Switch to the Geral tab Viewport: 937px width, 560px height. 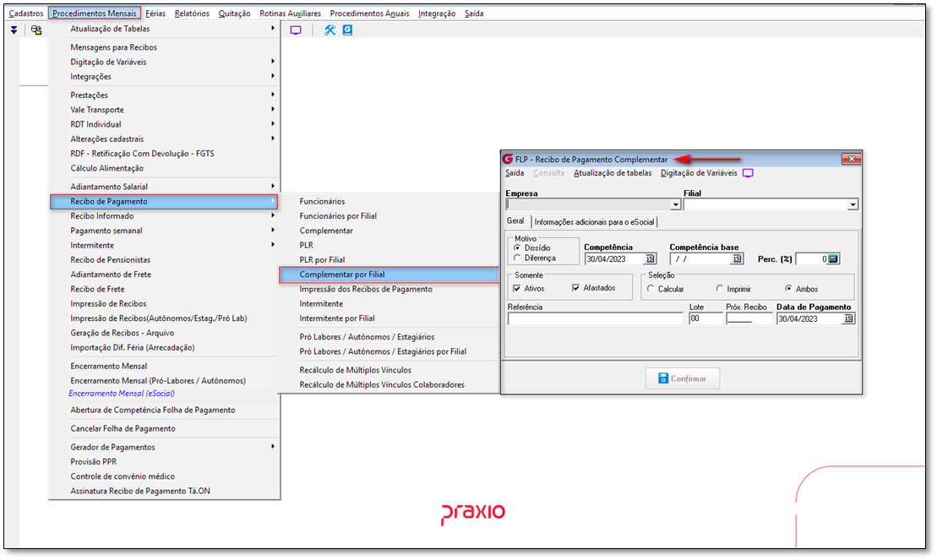click(515, 221)
